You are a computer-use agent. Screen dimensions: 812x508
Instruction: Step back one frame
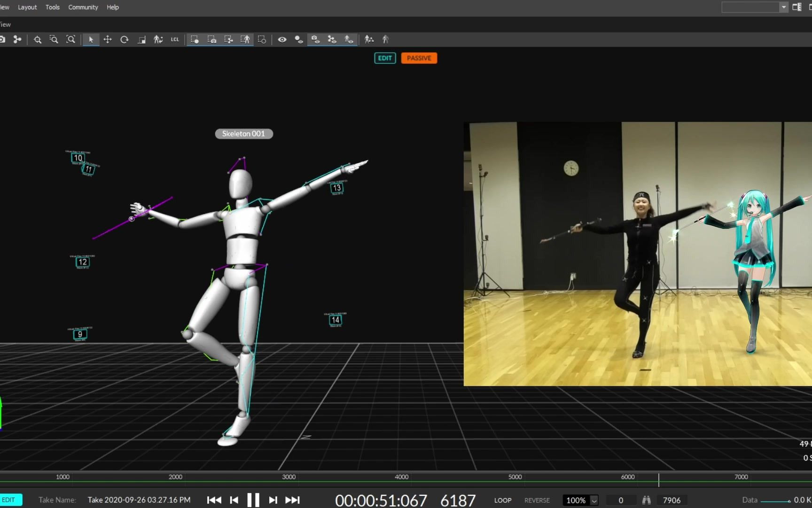coord(234,500)
